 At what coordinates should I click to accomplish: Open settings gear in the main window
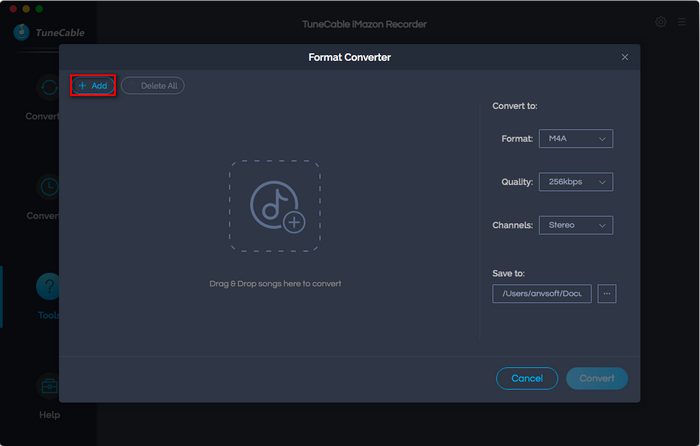pyautogui.click(x=661, y=22)
